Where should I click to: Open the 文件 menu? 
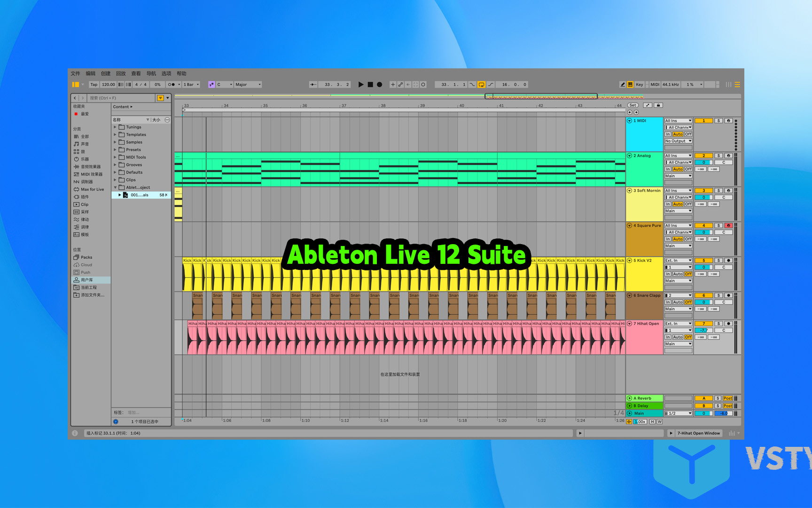tap(76, 74)
